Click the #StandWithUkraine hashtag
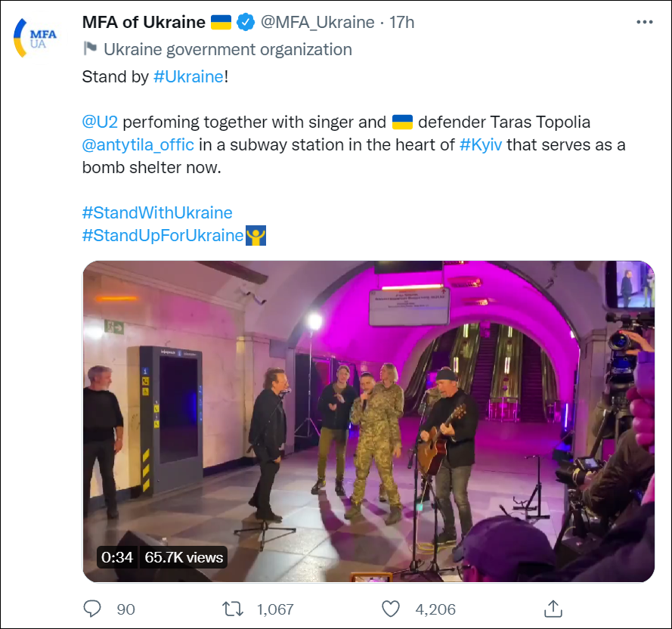 156,212
